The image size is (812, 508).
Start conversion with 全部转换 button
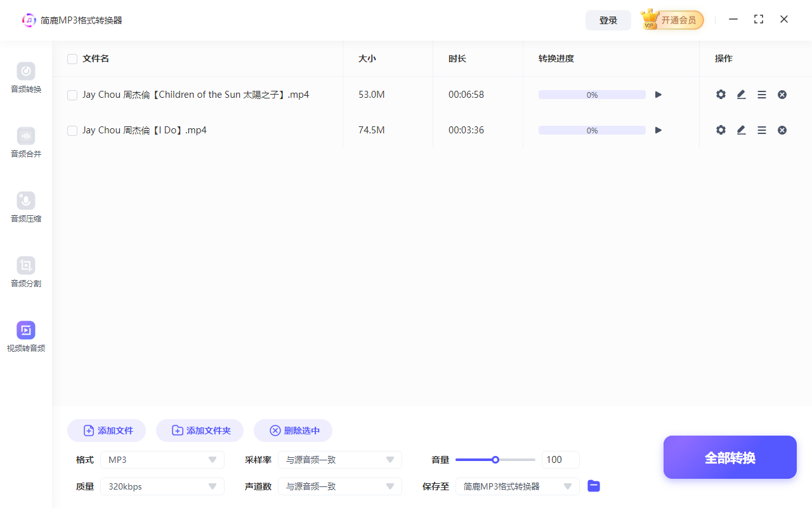[x=730, y=457]
